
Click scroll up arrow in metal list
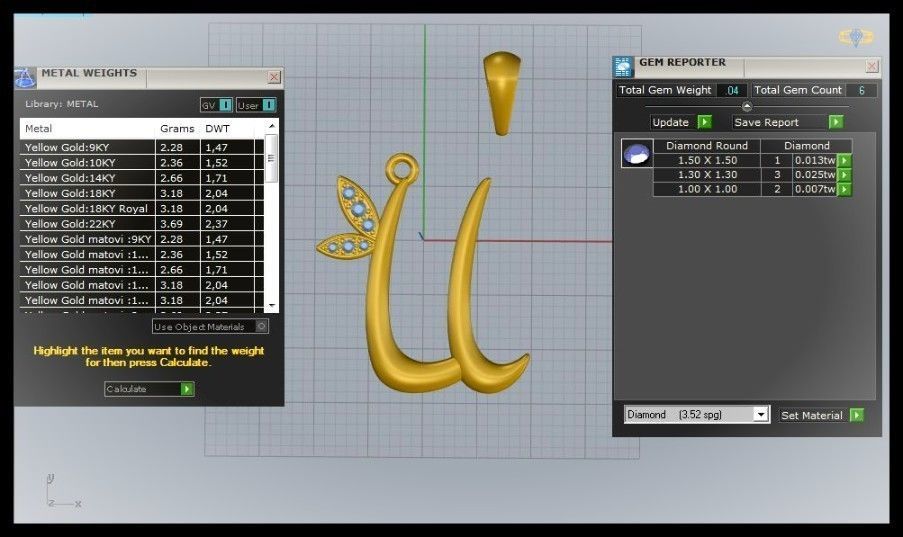pyautogui.click(x=272, y=126)
